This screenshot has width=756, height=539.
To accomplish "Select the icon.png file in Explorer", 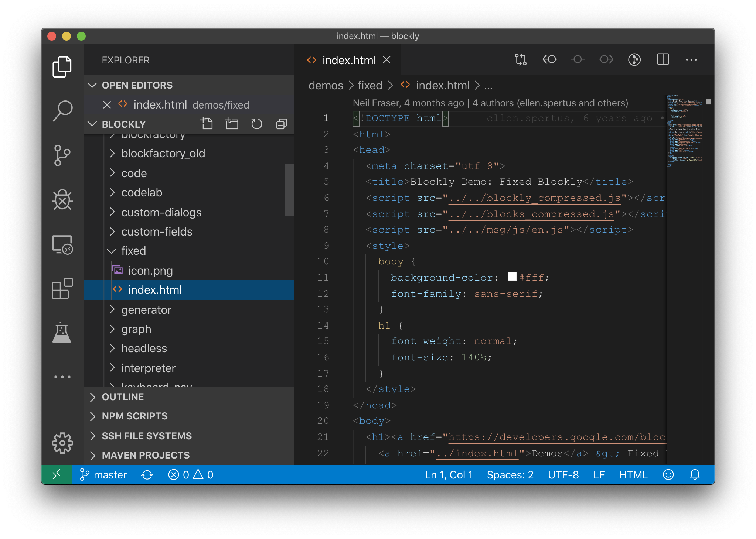I will click(150, 271).
